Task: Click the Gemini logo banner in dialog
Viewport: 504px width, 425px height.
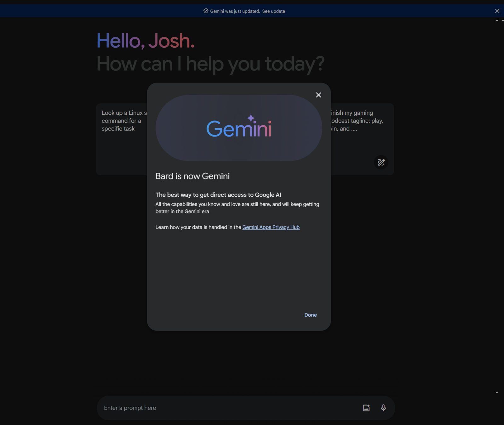Action: (x=239, y=128)
